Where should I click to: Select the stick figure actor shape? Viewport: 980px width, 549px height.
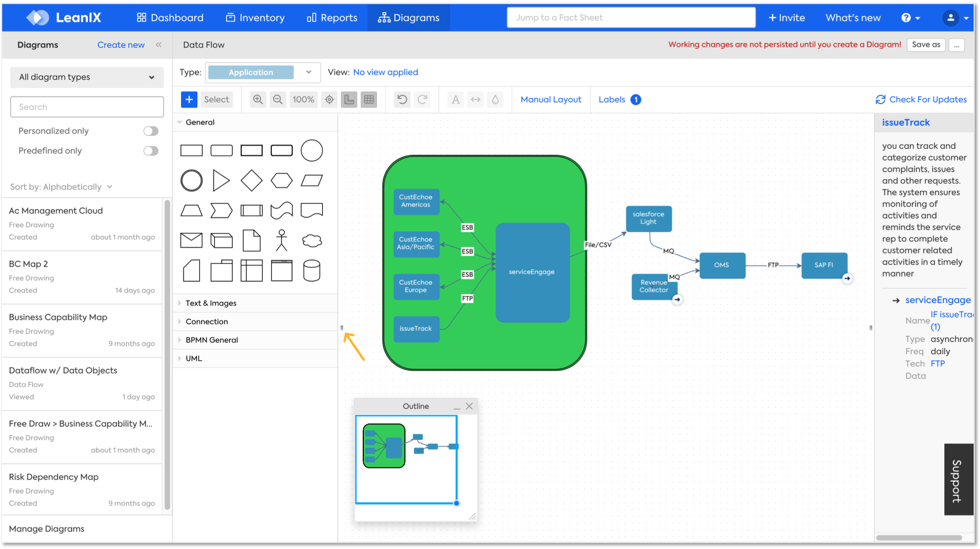click(x=281, y=241)
